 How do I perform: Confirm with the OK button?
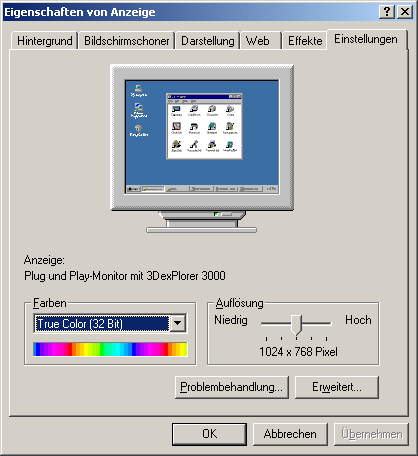click(209, 434)
